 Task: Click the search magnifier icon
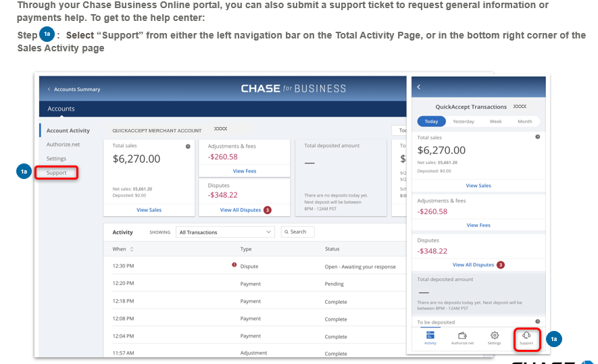[x=286, y=232]
